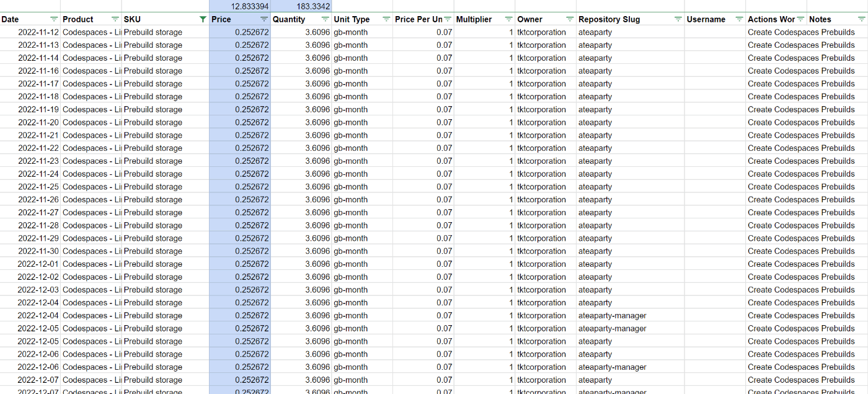Open the active green SKU filter
The width and height of the screenshot is (868, 394).
203,19
